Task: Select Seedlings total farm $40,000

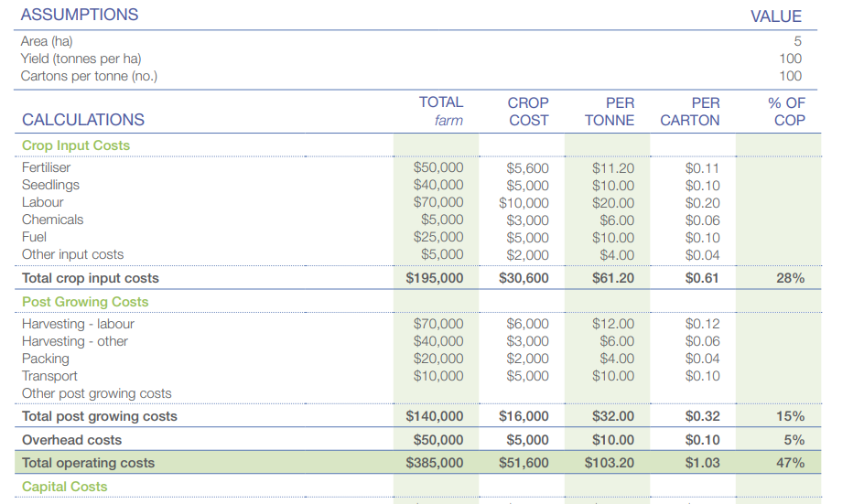Action: coord(438,185)
